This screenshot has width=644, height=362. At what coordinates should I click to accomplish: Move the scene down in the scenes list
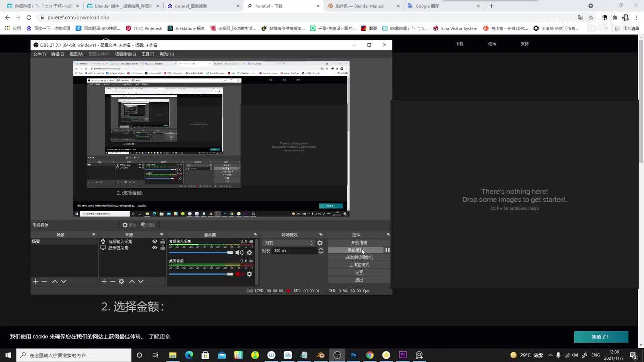point(64,282)
